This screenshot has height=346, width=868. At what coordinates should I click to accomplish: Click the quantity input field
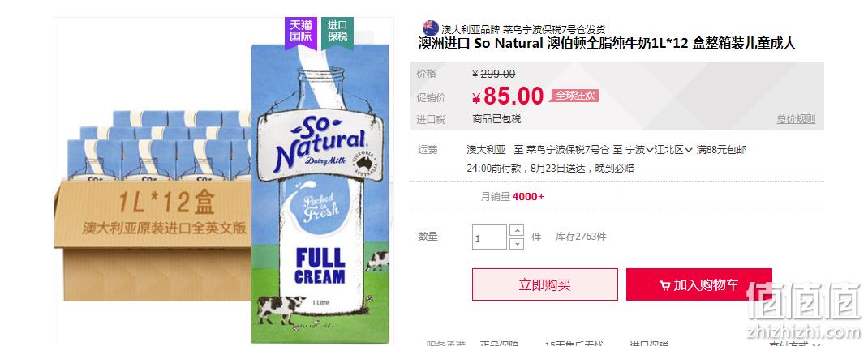tap(489, 237)
